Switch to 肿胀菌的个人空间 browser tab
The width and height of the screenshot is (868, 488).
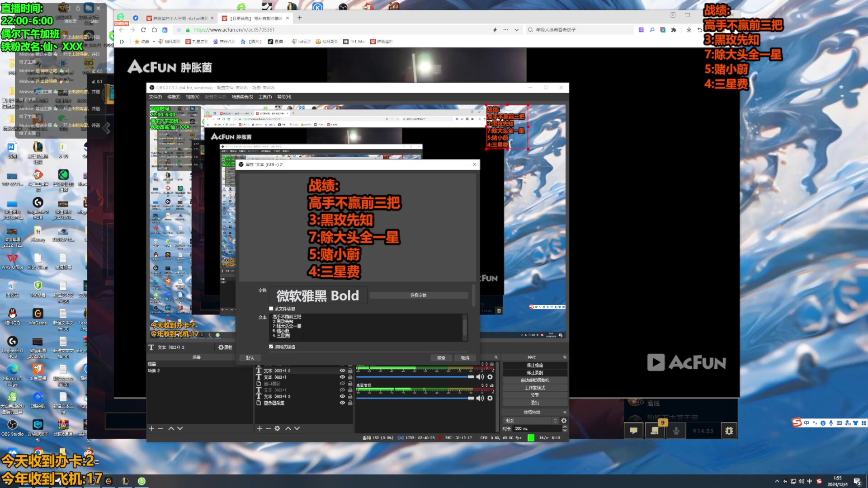[179, 19]
